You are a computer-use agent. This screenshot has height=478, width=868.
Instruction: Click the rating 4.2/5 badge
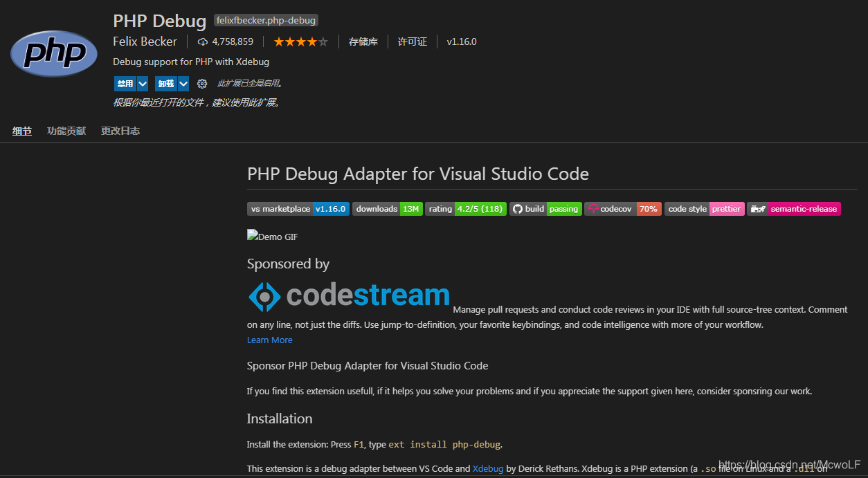466,209
